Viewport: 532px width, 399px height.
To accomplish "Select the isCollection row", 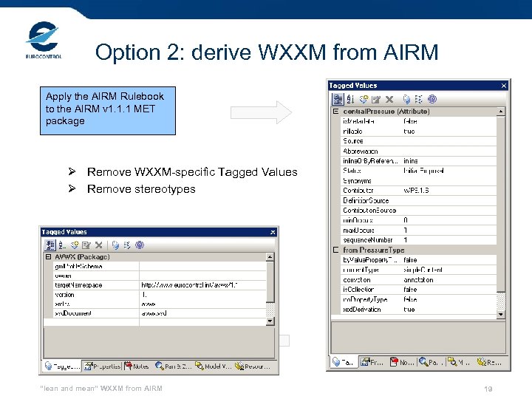I will click(418, 290).
